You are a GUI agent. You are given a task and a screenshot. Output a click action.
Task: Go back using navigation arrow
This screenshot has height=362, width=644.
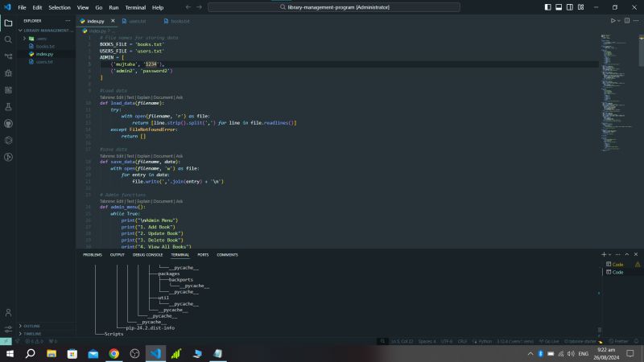pyautogui.click(x=188, y=7)
